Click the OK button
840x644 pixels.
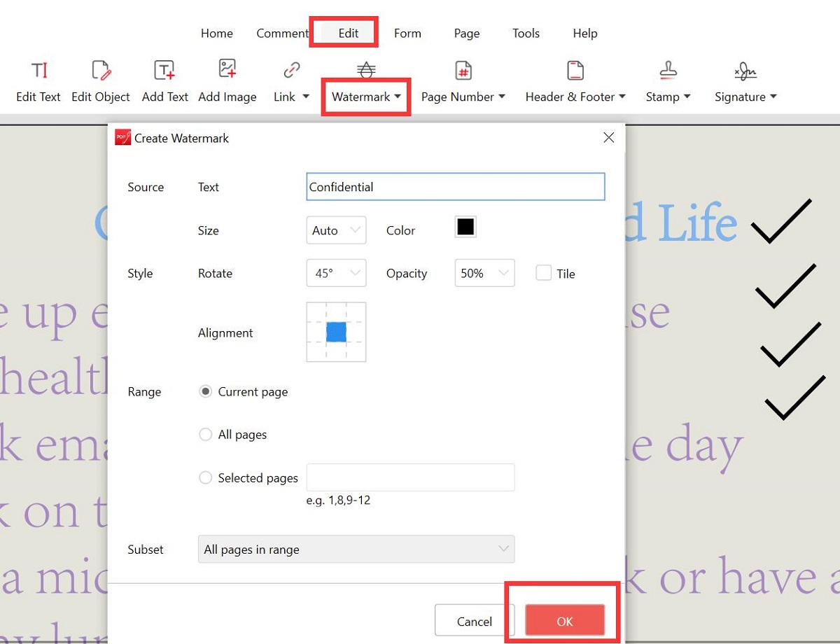(x=564, y=620)
